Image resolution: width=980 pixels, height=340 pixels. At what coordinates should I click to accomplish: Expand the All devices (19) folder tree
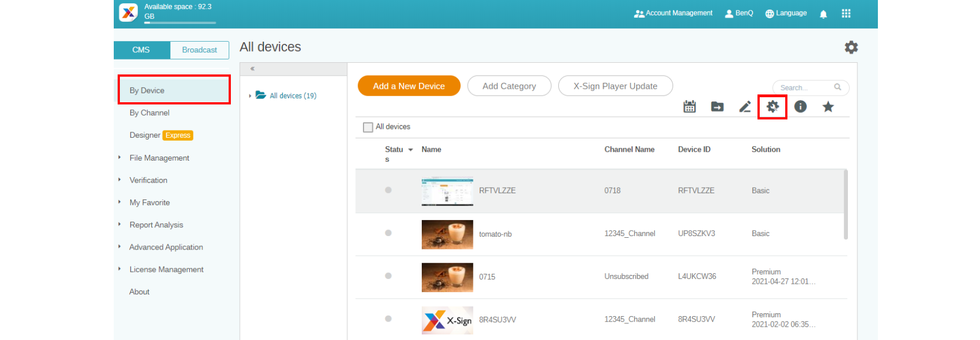(x=250, y=96)
